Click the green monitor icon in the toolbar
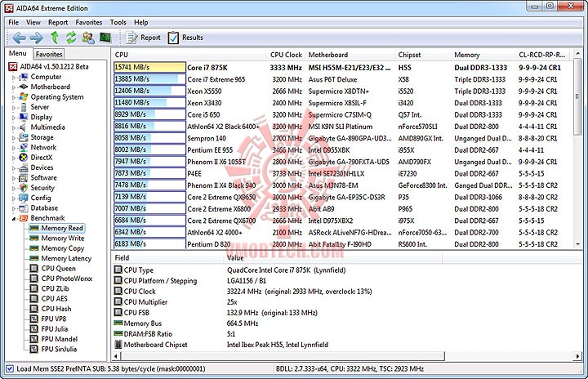588x379 pixels. pyautogui.click(x=105, y=38)
